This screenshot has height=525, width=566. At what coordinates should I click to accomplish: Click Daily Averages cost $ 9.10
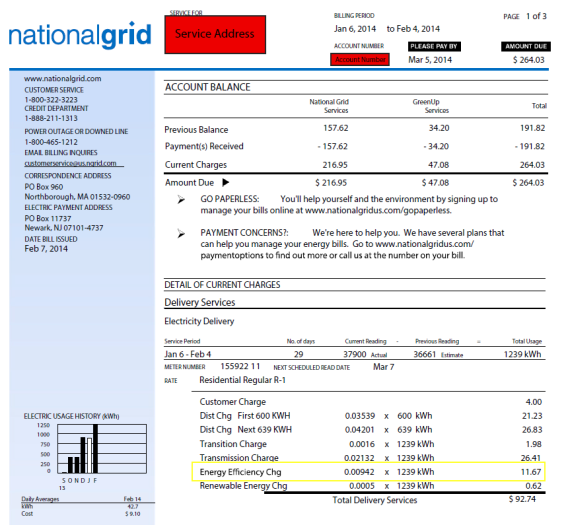point(132,514)
